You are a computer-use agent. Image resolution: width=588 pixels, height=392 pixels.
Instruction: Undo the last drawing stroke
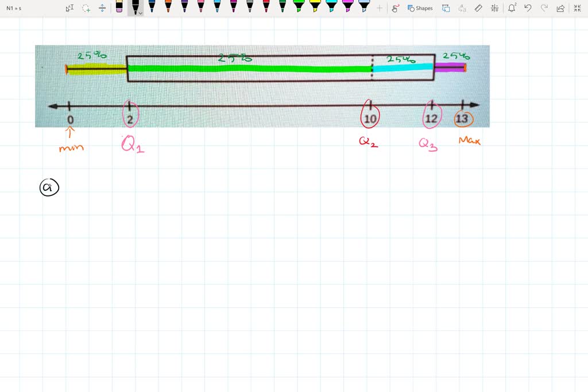tap(527, 8)
